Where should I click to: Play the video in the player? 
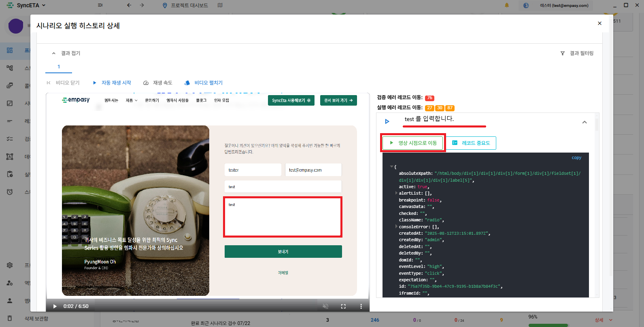tap(55, 306)
